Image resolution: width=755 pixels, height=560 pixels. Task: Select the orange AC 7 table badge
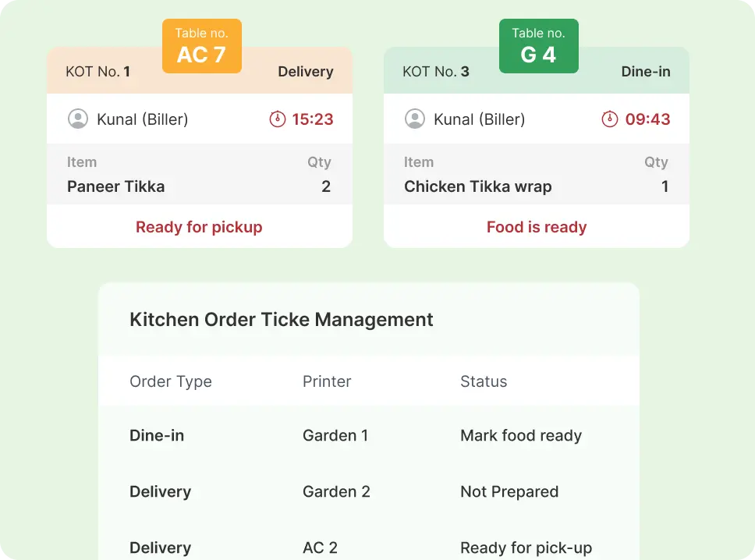click(x=201, y=45)
